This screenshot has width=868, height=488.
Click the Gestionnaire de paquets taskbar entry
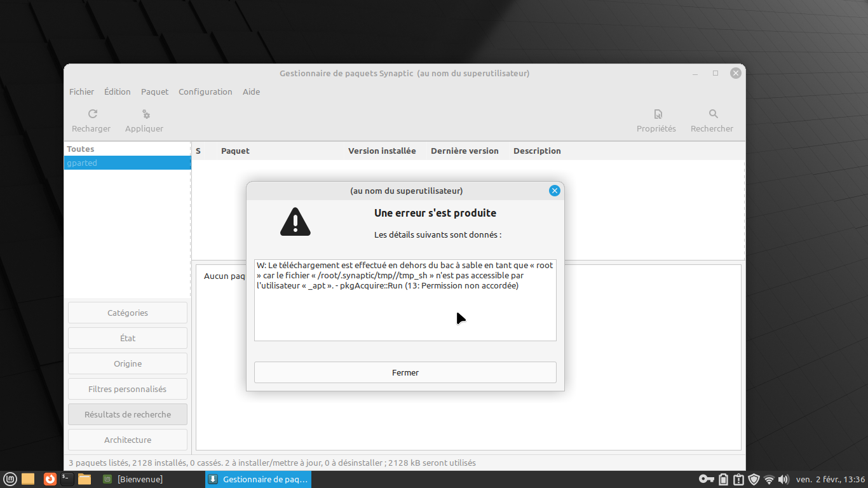(x=258, y=479)
